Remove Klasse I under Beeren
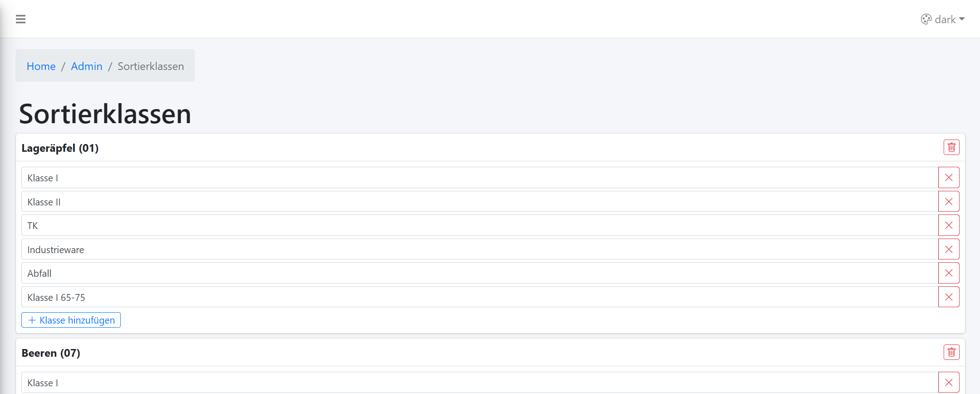The image size is (980, 394). tap(949, 383)
